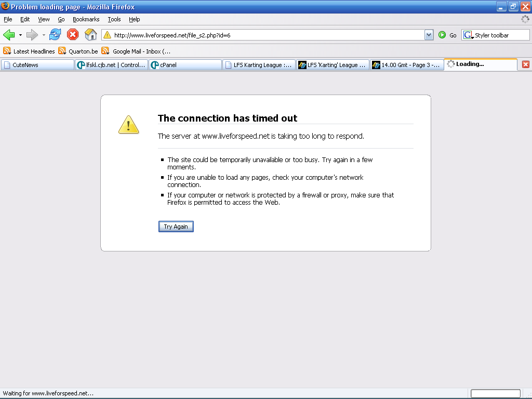Click the status bar progress meter
532x399 pixels.
(495, 394)
